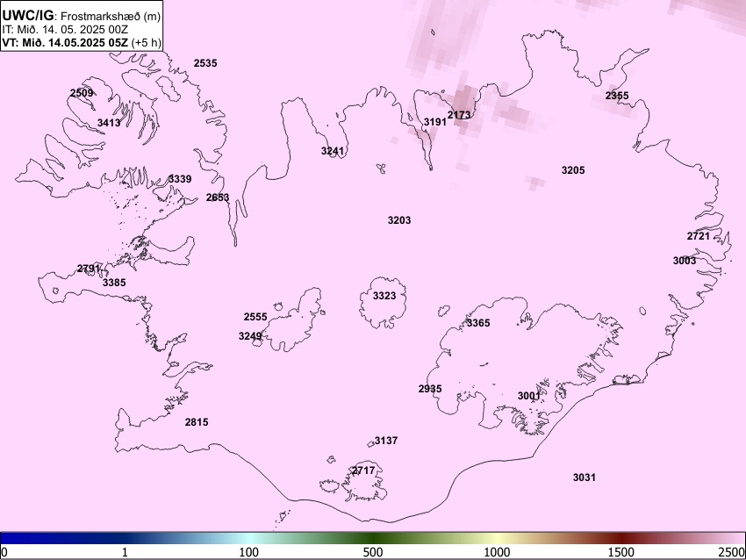
Task: Click the 3339 value label
Action: (180, 179)
